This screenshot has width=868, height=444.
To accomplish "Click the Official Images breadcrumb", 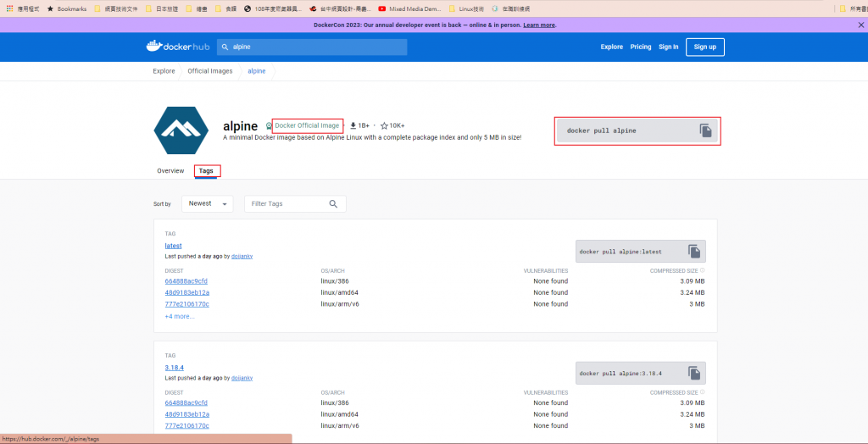I will click(x=210, y=71).
